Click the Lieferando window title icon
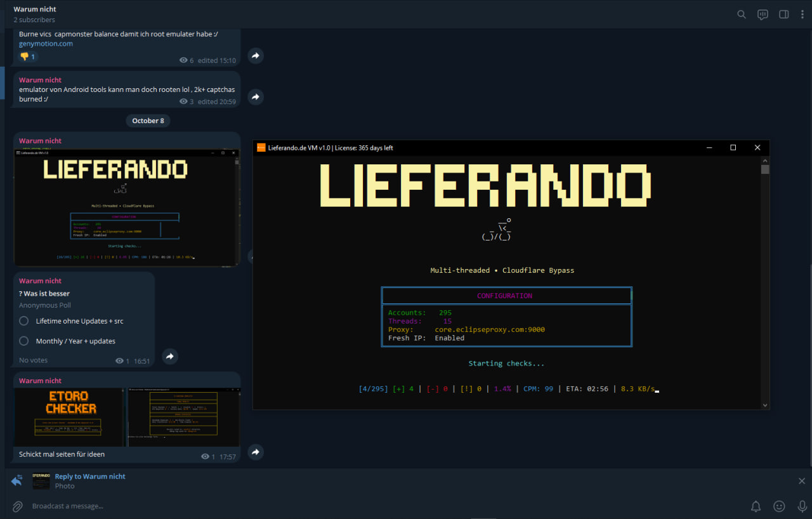This screenshot has height=519, width=812. [x=261, y=148]
